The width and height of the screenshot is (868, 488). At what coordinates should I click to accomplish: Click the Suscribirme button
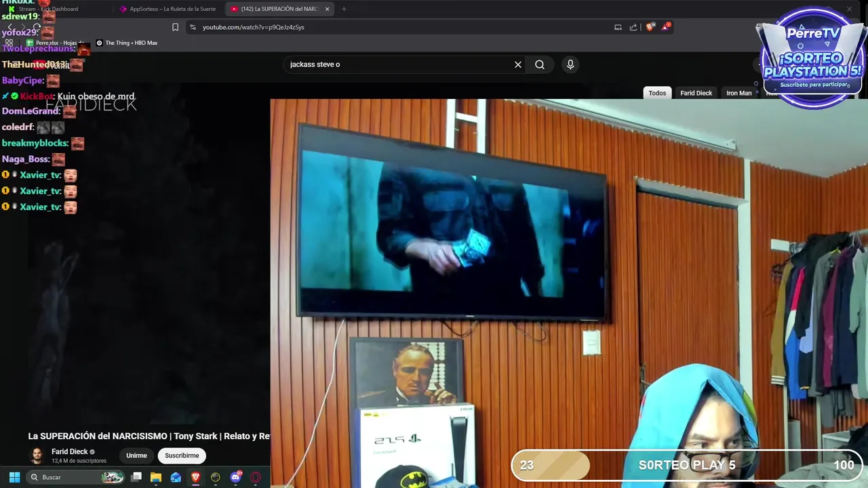tap(182, 455)
